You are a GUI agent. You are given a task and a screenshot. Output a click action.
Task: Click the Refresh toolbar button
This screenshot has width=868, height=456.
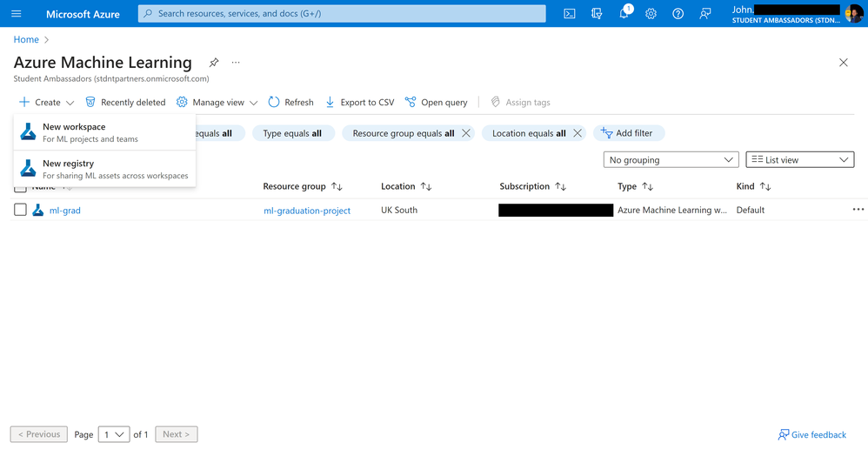click(x=290, y=102)
